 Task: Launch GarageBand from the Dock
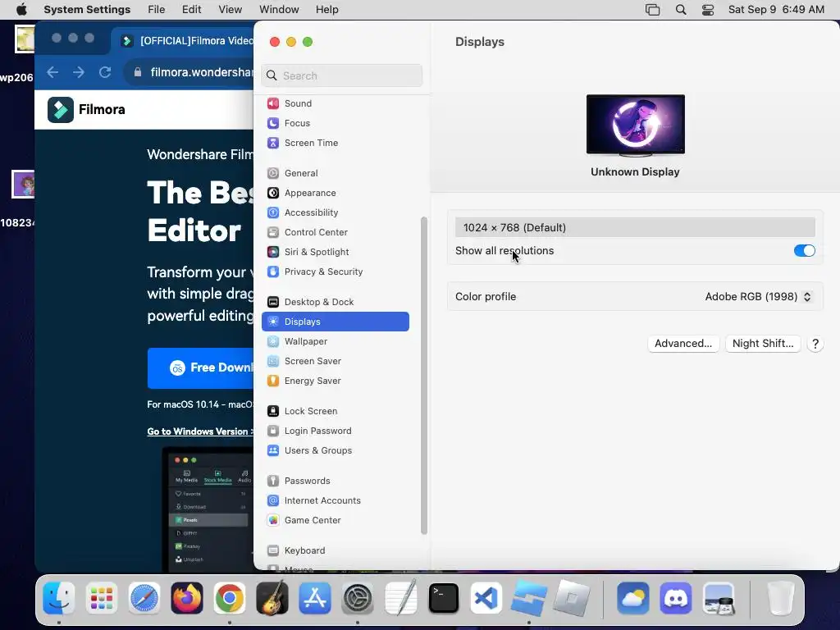(272, 598)
